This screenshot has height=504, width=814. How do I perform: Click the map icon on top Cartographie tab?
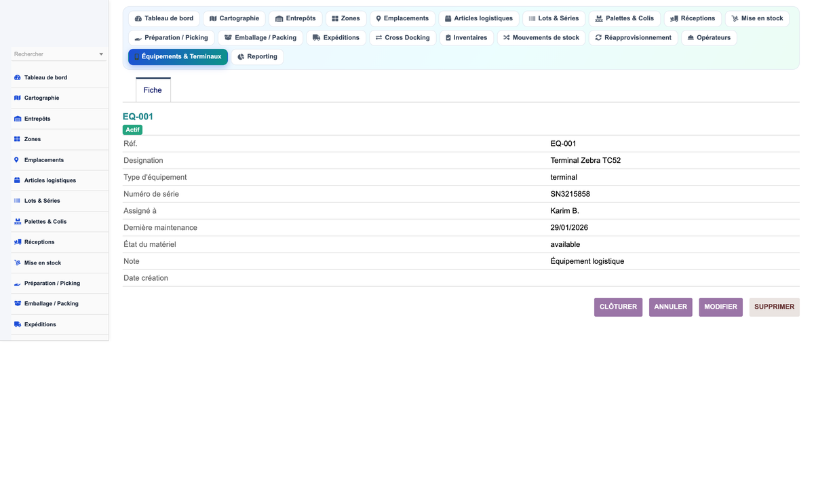click(213, 18)
